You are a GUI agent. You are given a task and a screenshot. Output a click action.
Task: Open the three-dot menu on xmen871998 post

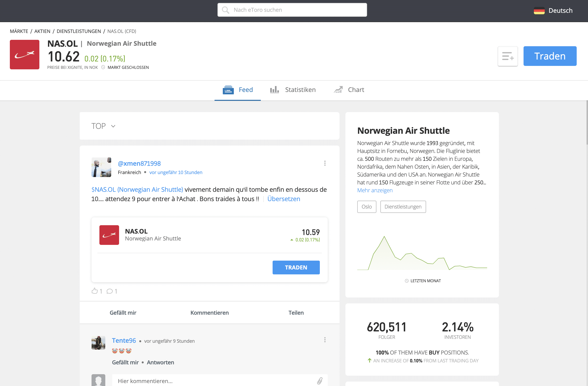[325, 163]
